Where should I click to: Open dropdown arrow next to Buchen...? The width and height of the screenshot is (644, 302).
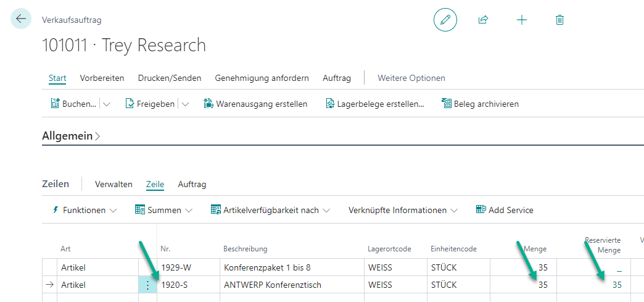click(106, 104)
